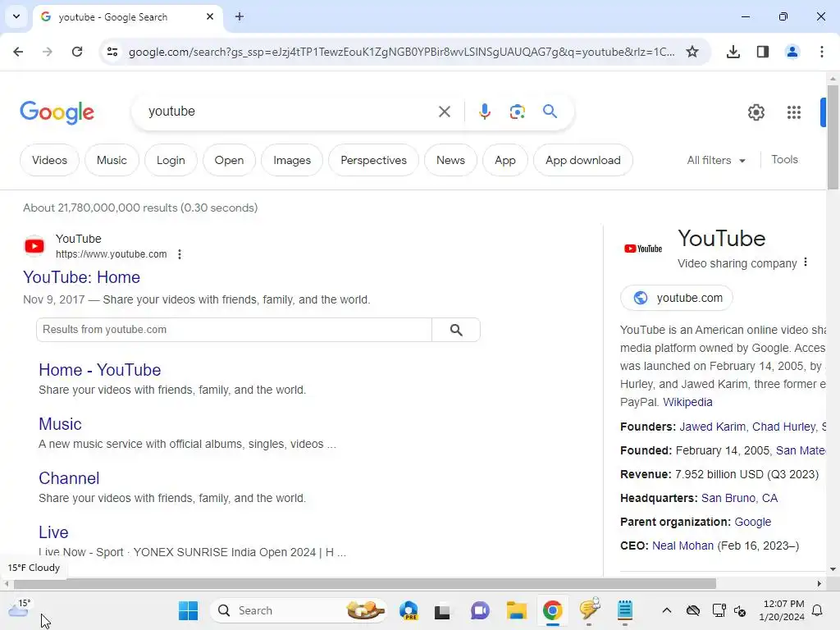Search by image with Google Lens icon
The height and width of the screenshot is (630, 840).
[x=517, y=112]
